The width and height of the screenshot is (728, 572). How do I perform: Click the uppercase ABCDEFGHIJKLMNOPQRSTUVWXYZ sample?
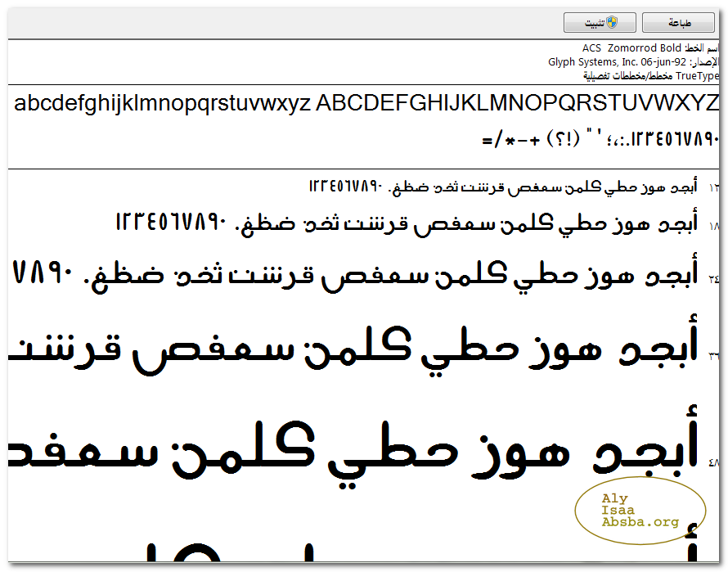point(517,104)
